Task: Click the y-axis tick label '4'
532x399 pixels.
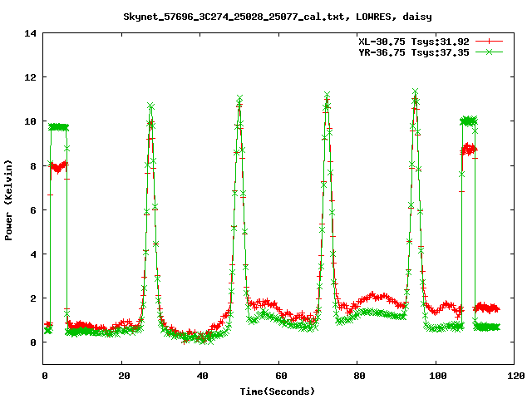Action: click(x=33, y=254)
